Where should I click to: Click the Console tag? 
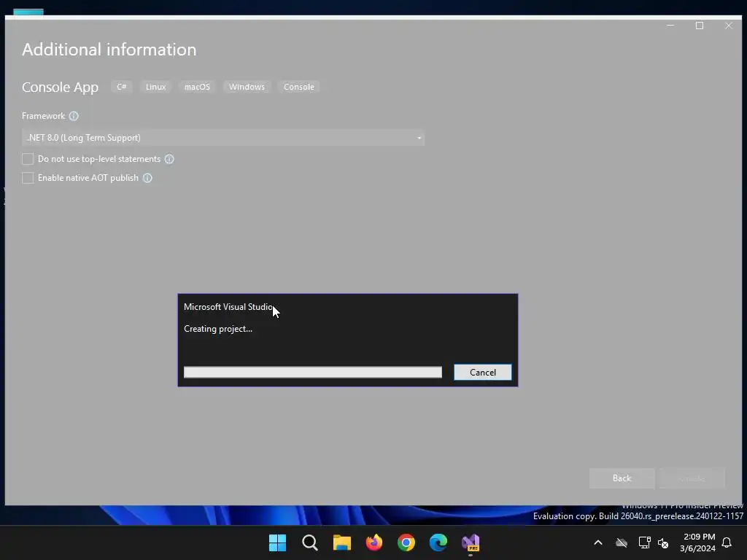299,87
